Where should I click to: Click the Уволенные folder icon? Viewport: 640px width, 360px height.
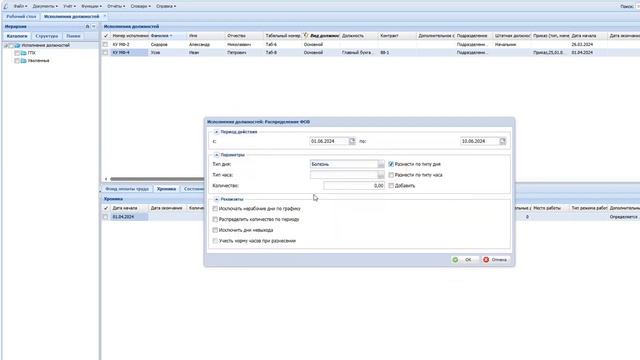(24, 61)
